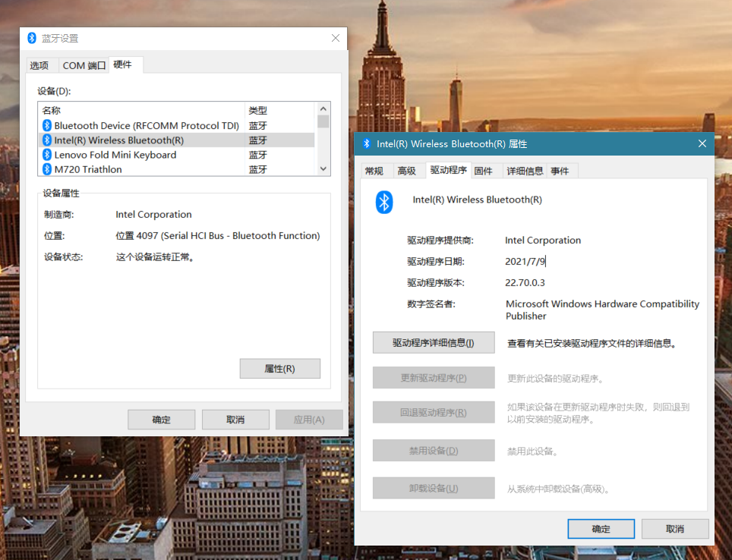Image resolution: width=732 pixels, height=560 pixels.
Task: Click device status 这个设备运转正常。
Action: [155, 257]
